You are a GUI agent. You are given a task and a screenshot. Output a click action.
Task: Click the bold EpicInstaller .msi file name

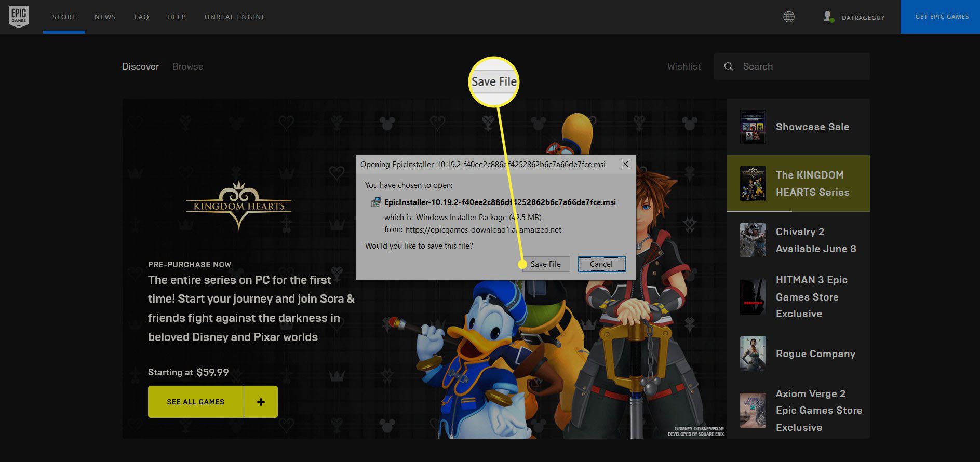pos(500,202)
